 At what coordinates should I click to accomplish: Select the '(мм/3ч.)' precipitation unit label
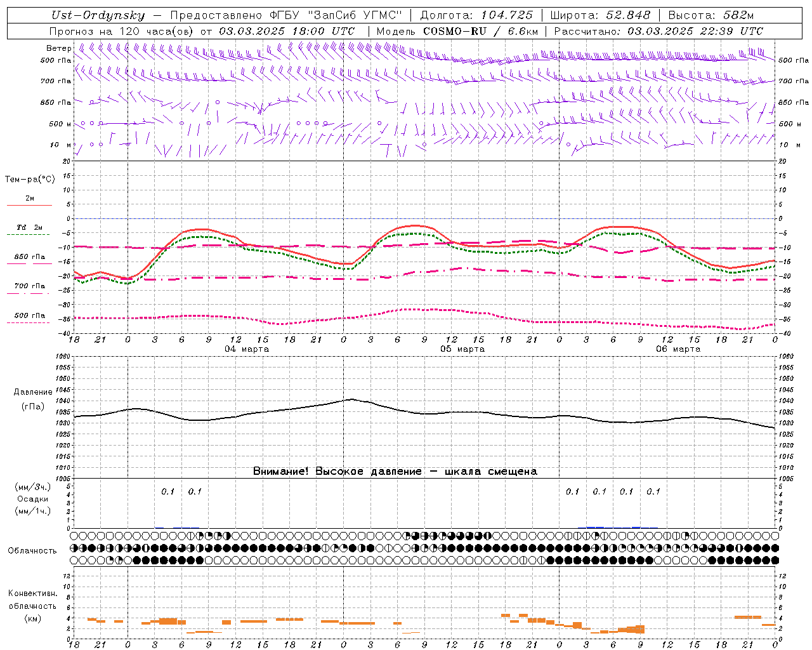pyautogui.click(x=33, y=487)
